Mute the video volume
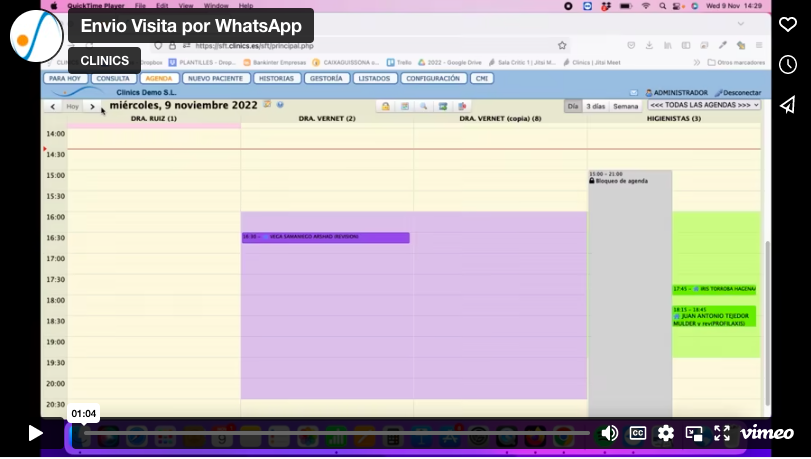This screenshot has height=459, width=811. pyautogui.click(x=609, y=433)
